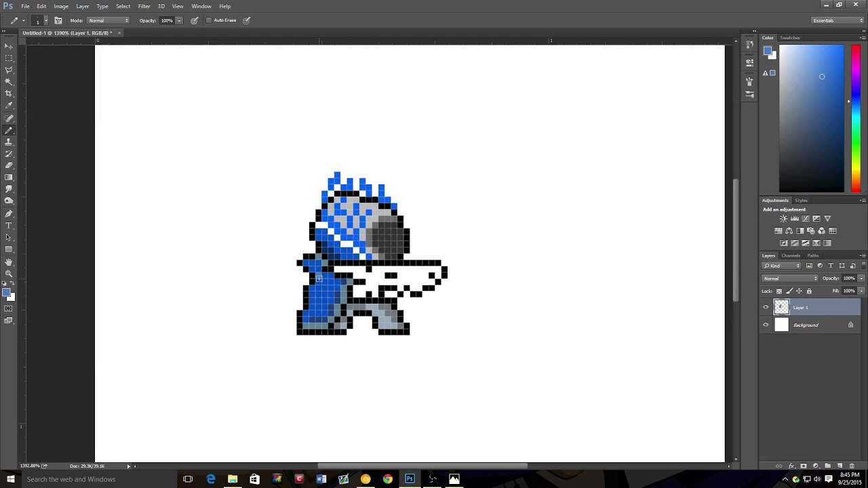This screenshot has width=868, height=488.
Task: Select the Magic Wand tool
Action: click(x=9, y=81)
